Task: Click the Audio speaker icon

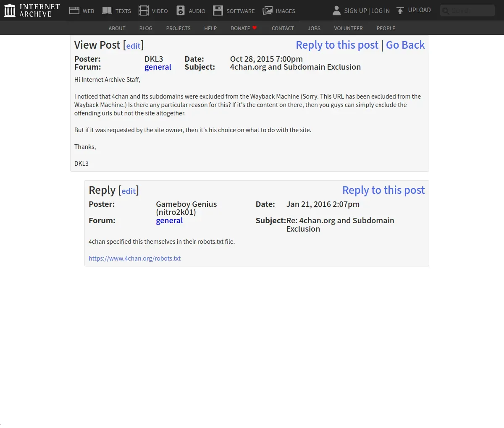Action: [181, 10]
